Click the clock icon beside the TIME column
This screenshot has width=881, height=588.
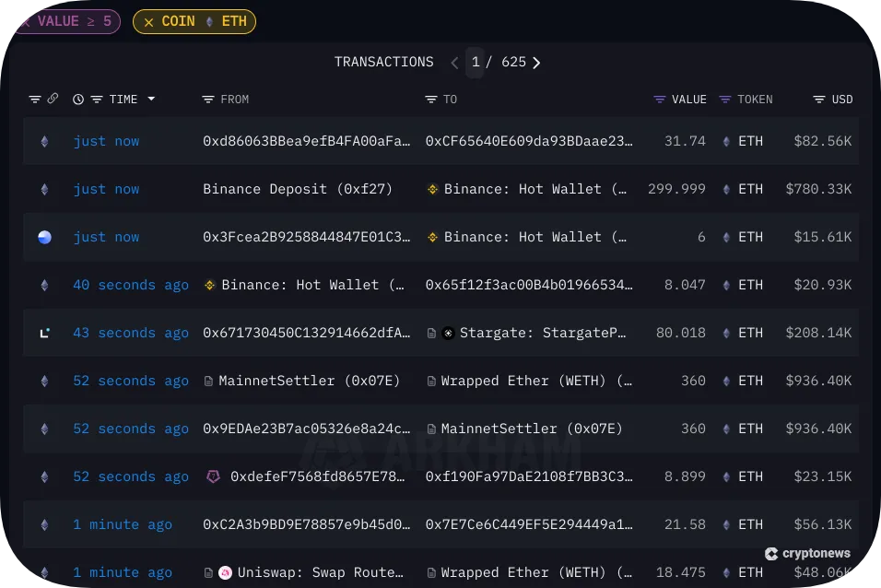point(77,99)
